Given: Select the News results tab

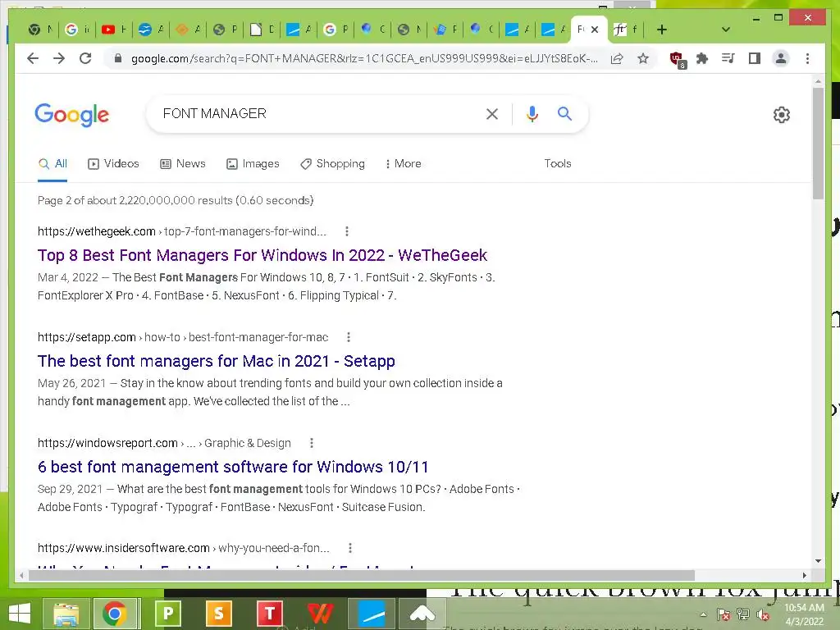Looking at the screenshot, I should click(183, 163).
